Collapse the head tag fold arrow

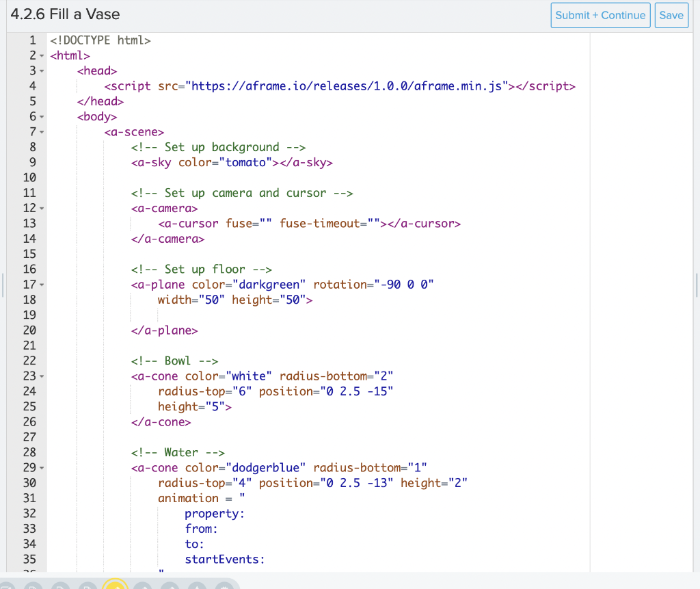[x=42, y=71]
